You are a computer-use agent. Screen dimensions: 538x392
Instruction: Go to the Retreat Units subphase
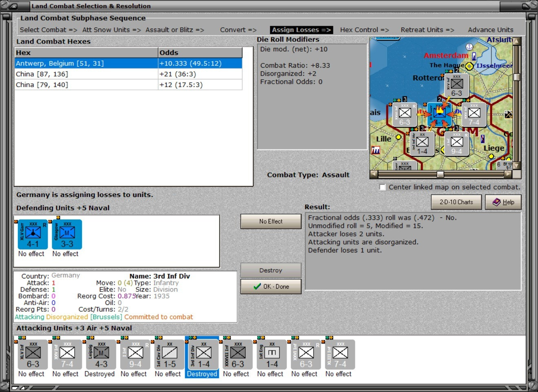click(428, 30)
